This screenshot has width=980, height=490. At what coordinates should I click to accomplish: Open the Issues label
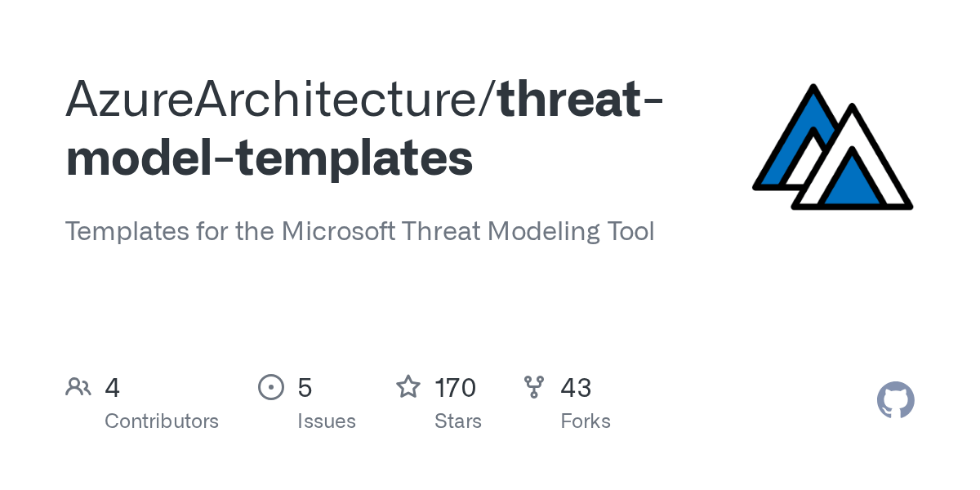[327, 421]
